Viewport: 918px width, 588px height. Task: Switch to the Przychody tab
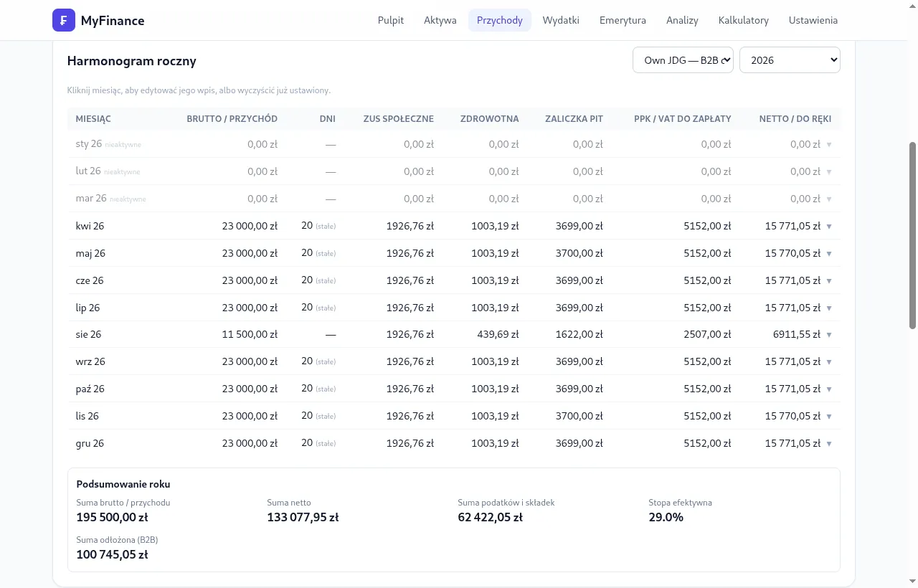(x=500, y=20)
